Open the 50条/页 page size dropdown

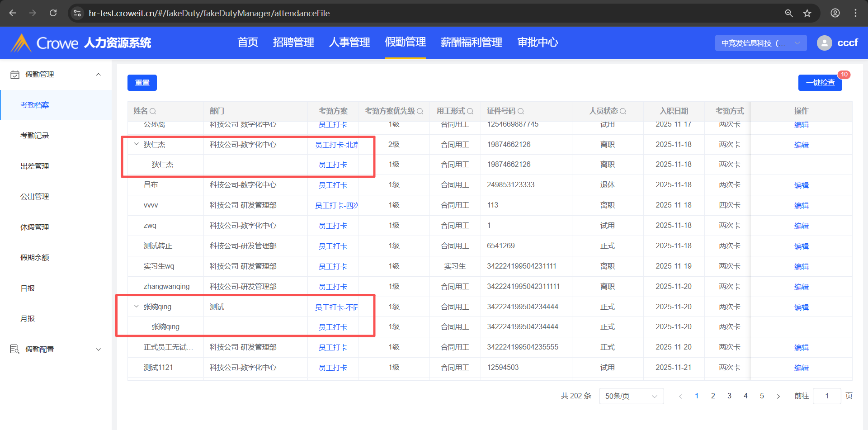tap(631, 396)
